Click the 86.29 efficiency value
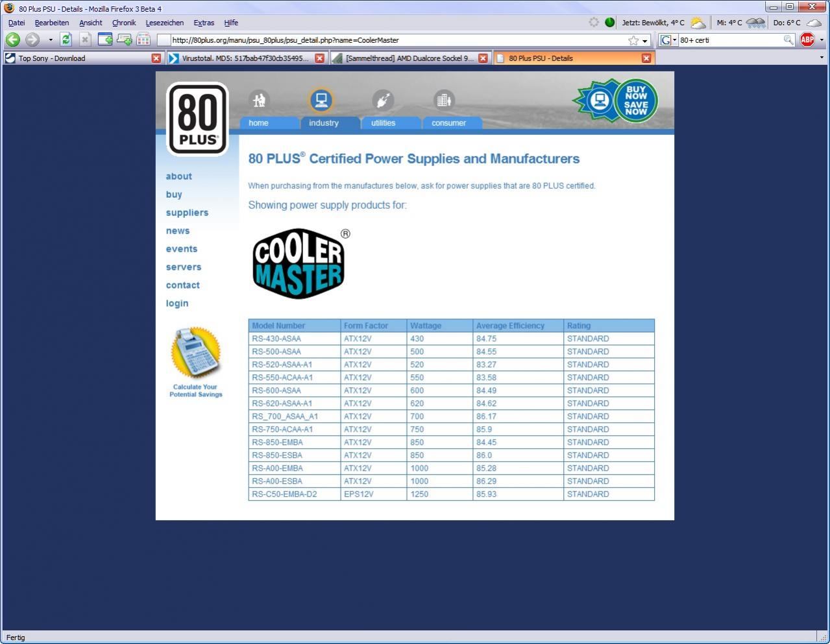 click(x=487, y=481)
